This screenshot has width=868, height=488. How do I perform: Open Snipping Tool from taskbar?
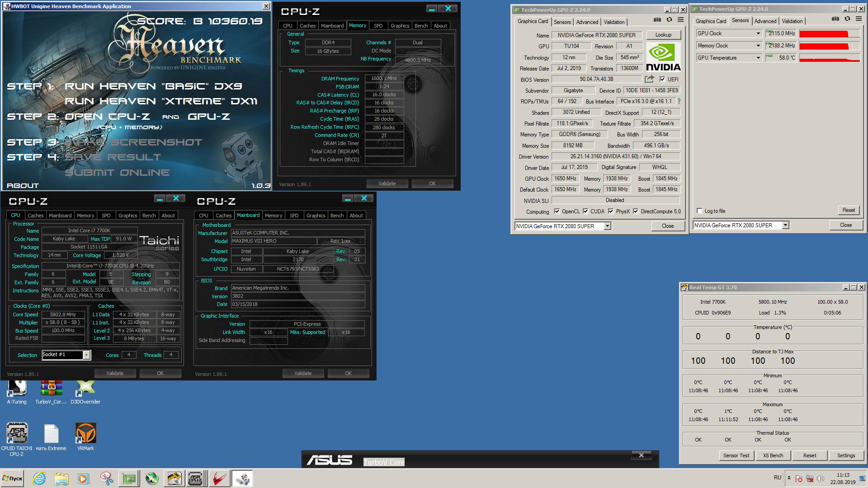tap(106, 479)
